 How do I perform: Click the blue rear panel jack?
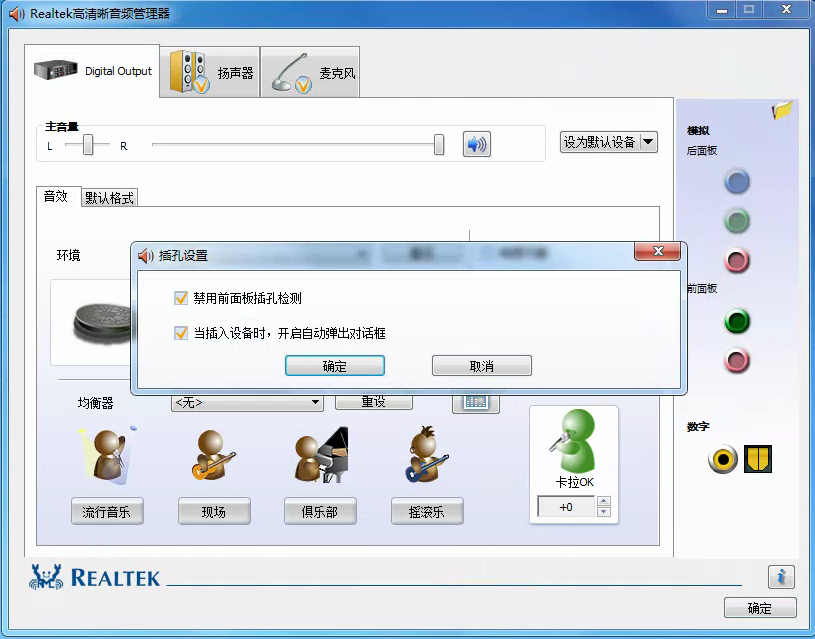[x=737, y=181]
